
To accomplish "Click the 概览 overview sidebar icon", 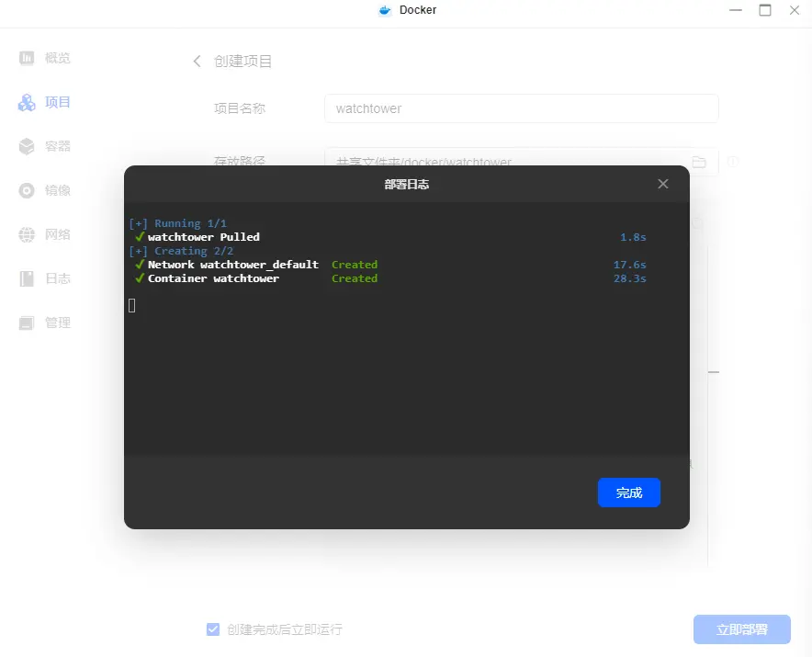I will [x=28, y=58].
